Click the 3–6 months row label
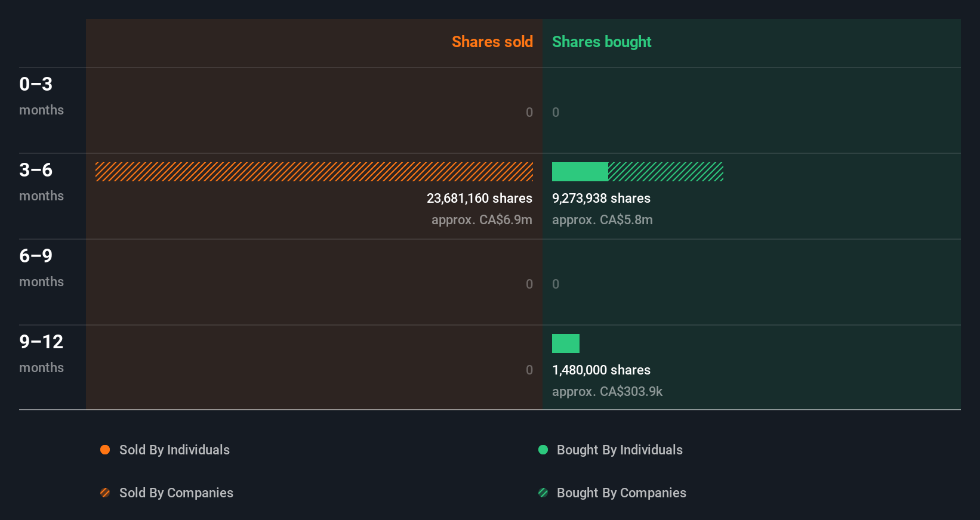980x520 pixels. (41, 182)
